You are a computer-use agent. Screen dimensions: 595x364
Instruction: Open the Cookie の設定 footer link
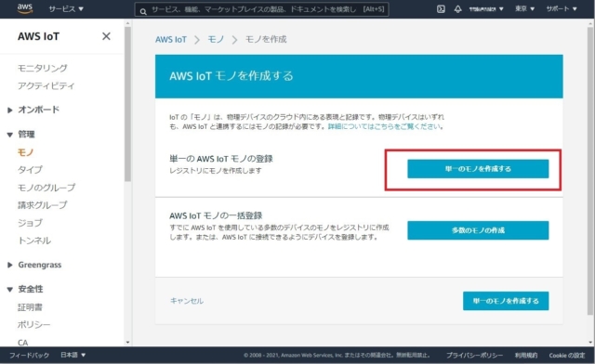pyautogui.click(x=567, y=356)
